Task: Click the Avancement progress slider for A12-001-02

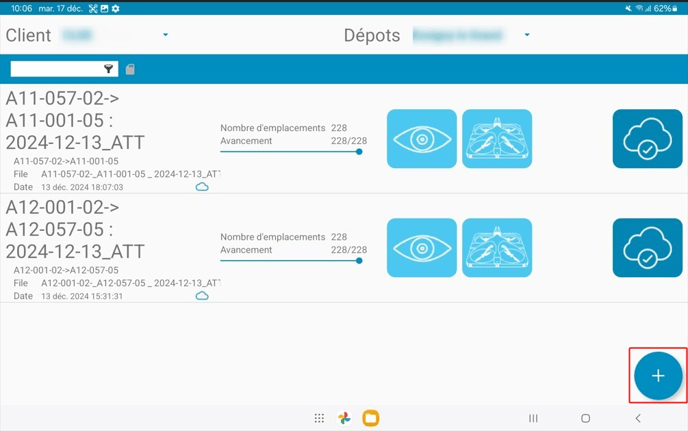Action: point(290,261)
